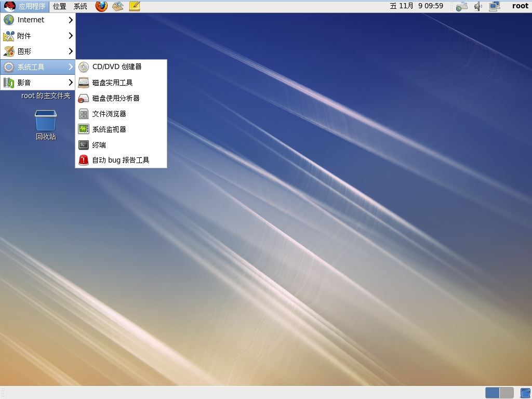Select the 系统工具 menu entry
The height and width of the screenshot is (399, 532).
pos(37,67)
